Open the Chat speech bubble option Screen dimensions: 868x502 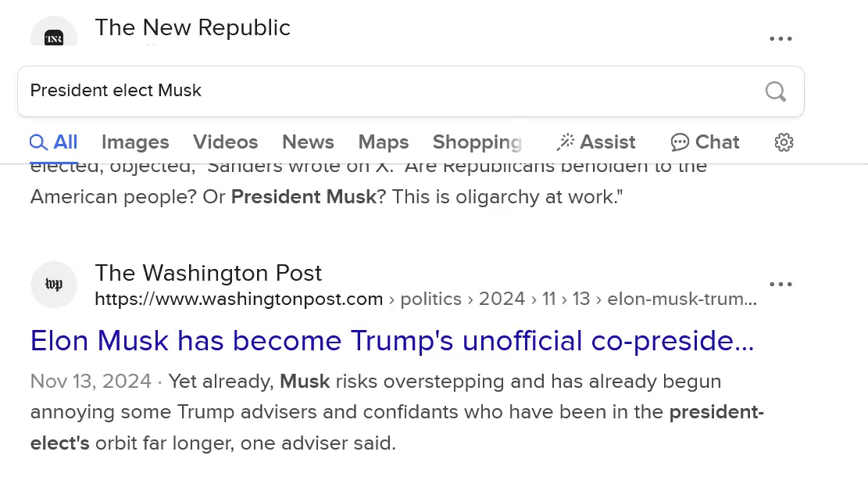[x=705, y=142]
